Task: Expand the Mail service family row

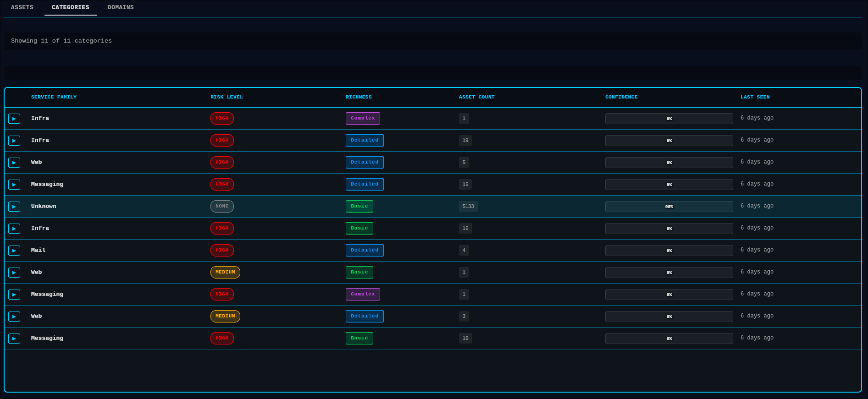Action: (x=14, y=251)
